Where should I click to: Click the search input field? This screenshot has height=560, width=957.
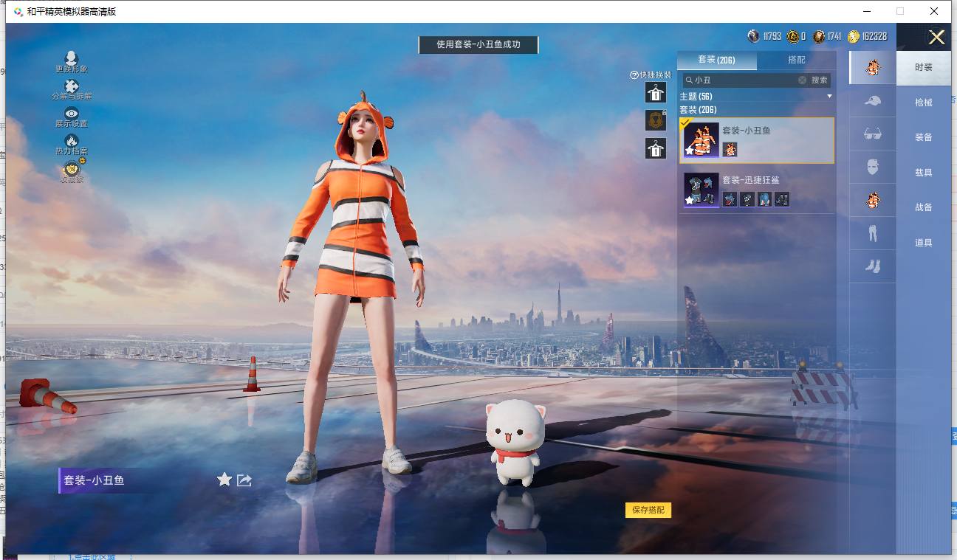745,80
